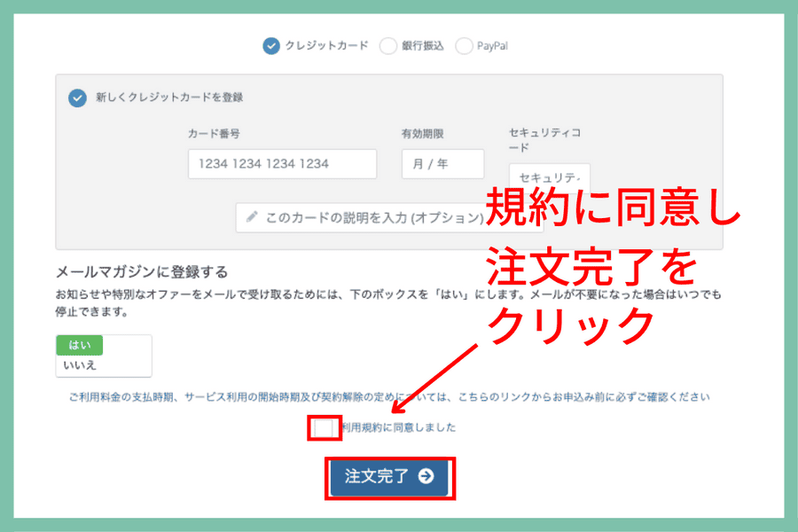
Task: Click the 有効期限 月/年 field
Action: click(x=442, y=164)
